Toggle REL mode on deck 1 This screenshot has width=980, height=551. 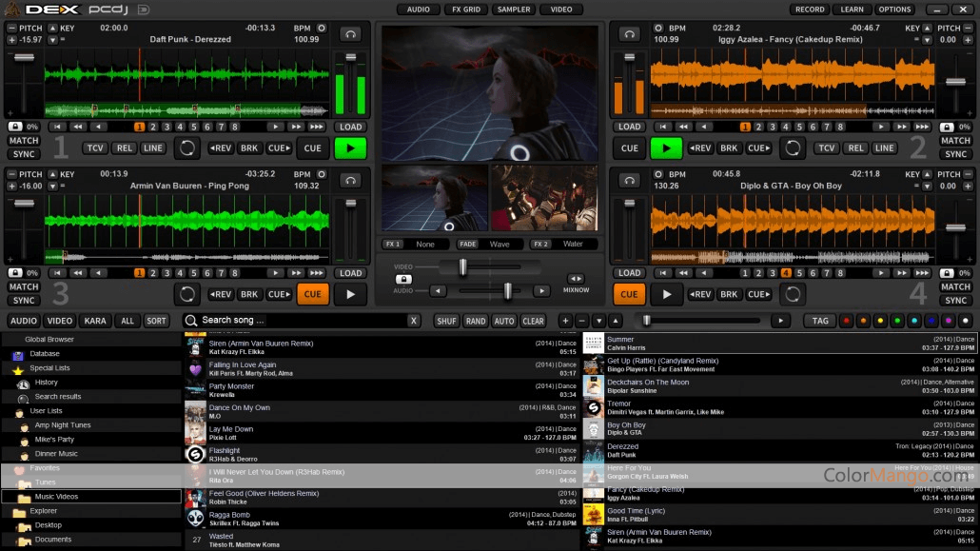pyautogui.click(x=125, y=148)
